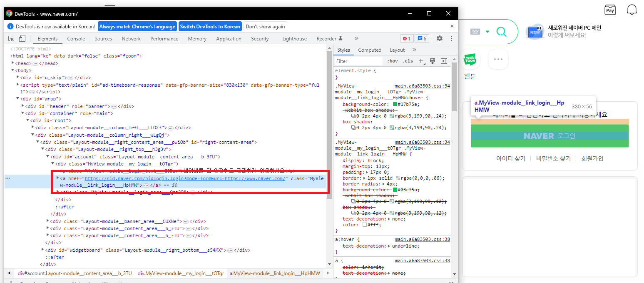Dismiss the DevTools language info bar
Screen dimensions: 644x283
[452, 26]
